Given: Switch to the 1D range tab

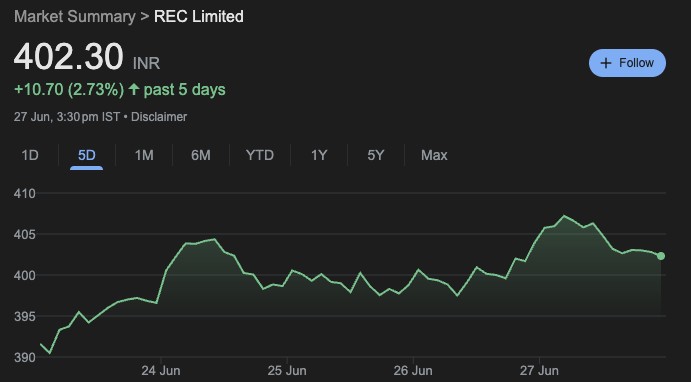Looking at the screenshot, I should (x=30, y=155).
